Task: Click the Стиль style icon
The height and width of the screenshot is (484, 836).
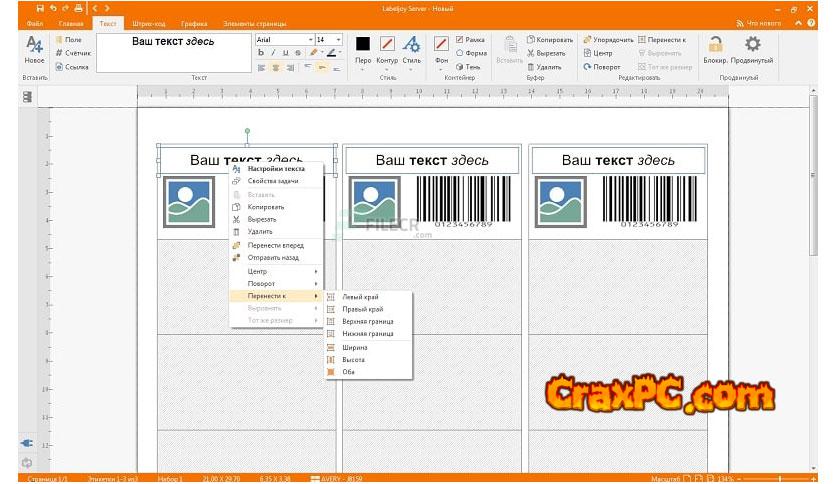Action: point(411,45)
